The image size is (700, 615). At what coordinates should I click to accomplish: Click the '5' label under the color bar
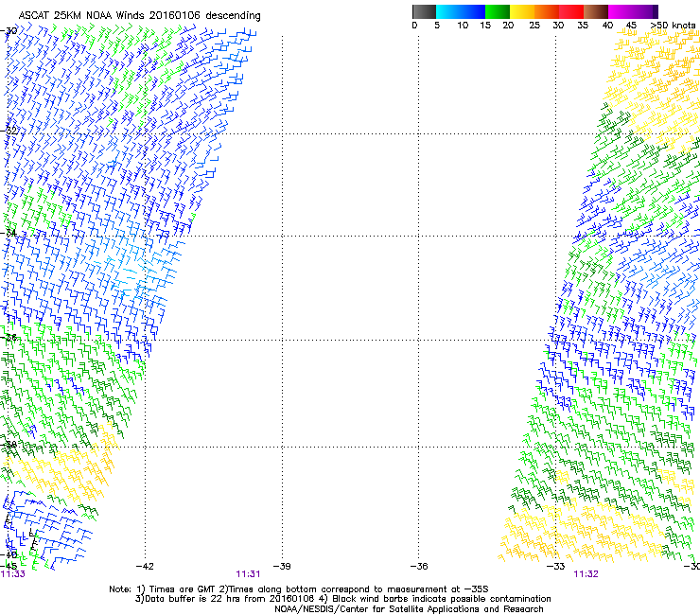pos(437,26)
